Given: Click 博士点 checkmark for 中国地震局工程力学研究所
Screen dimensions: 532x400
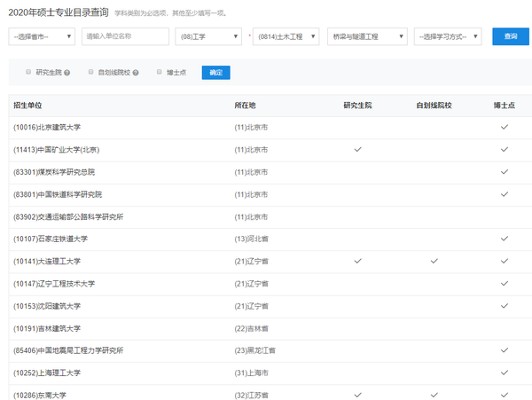Looking at the screenshot, I should 505,350.
